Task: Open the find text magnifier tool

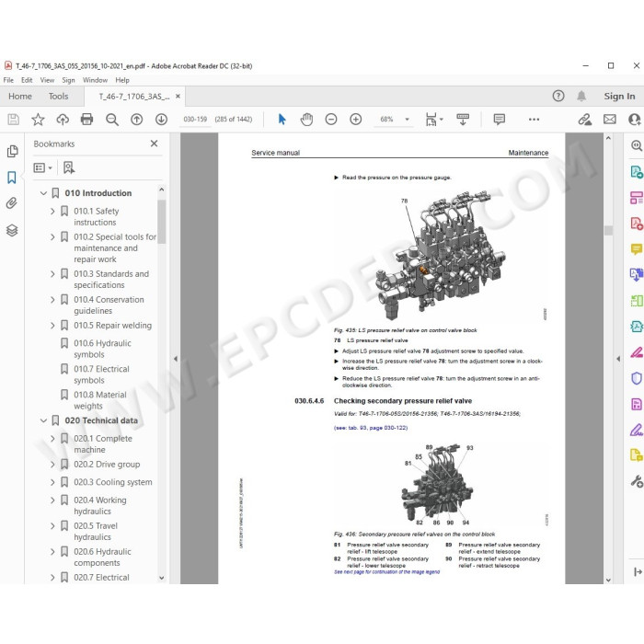Action: pos(111,120)
